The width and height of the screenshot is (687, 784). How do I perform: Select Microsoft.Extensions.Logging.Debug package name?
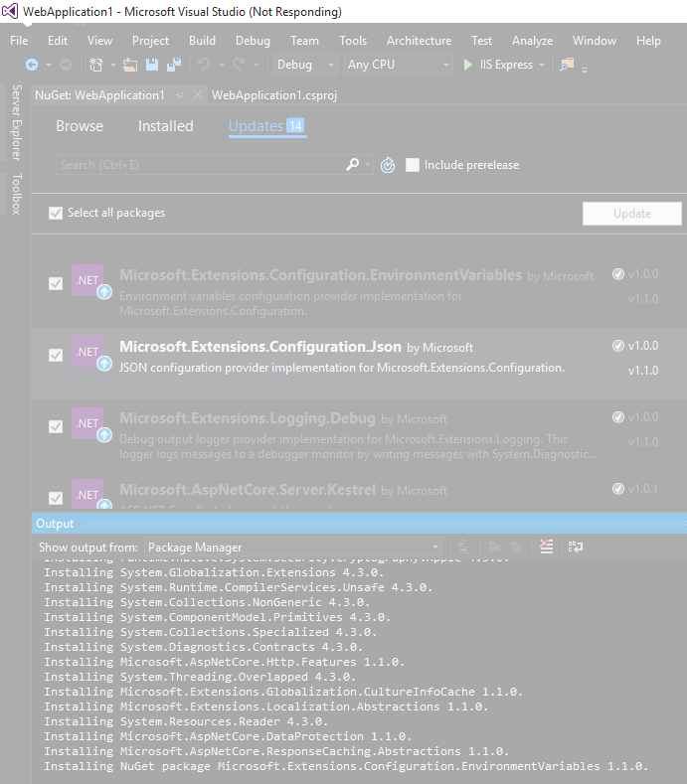tap(248, 418)
